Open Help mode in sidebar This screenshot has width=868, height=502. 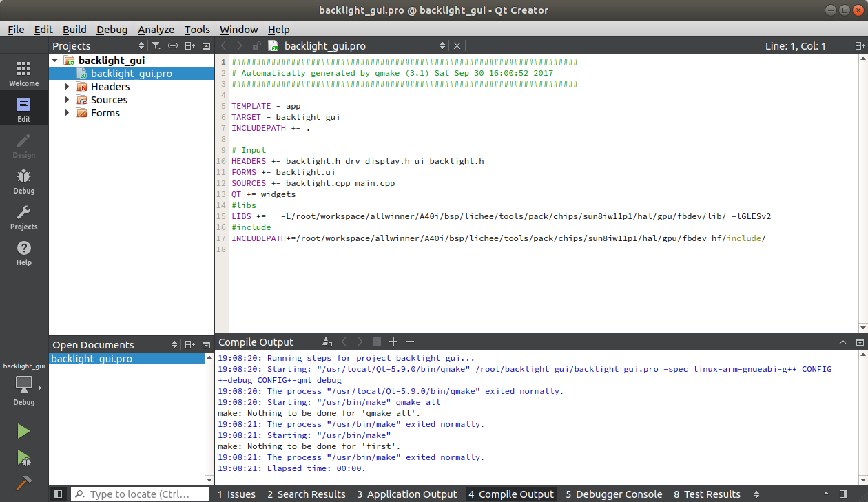[x=24, y=252]
